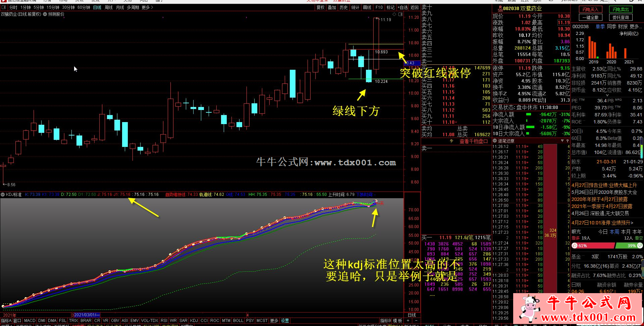Switch to 5分钟 period
This screenshot has width=644, height=326.
click(39, 7)
